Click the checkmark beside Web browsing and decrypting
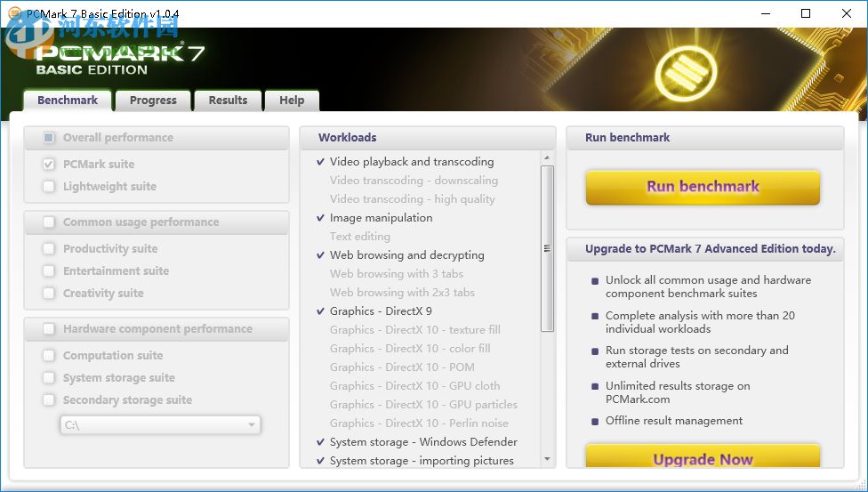The image size is (868, 492). 320,255
